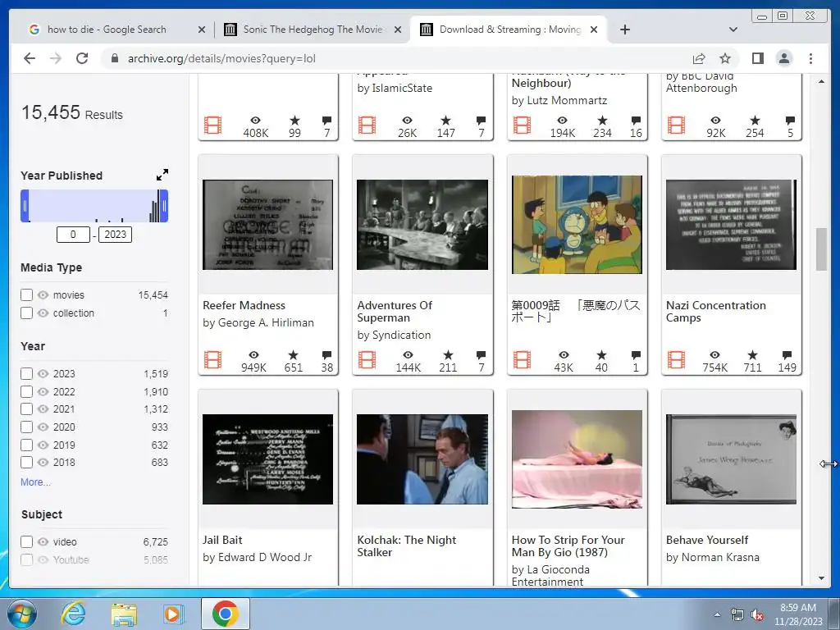Screen dimensions: 840x630
Task: Toggle the eye icon next to collection
Action: 43,313
